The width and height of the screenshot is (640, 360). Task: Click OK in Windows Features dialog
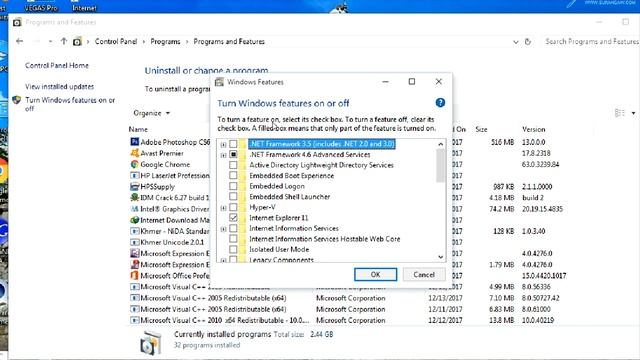(x=375, y=275)
